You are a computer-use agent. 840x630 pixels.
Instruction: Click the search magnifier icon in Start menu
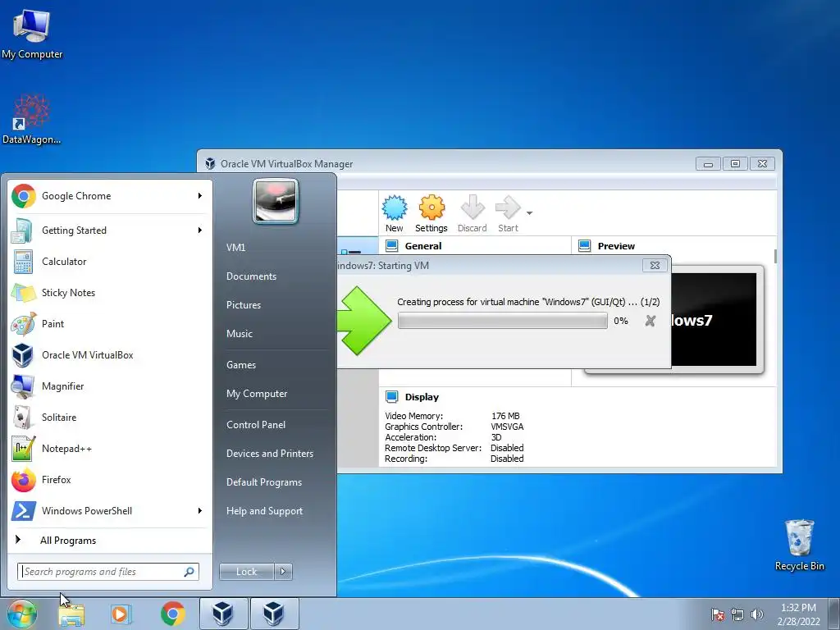click(x=189, y=572)
